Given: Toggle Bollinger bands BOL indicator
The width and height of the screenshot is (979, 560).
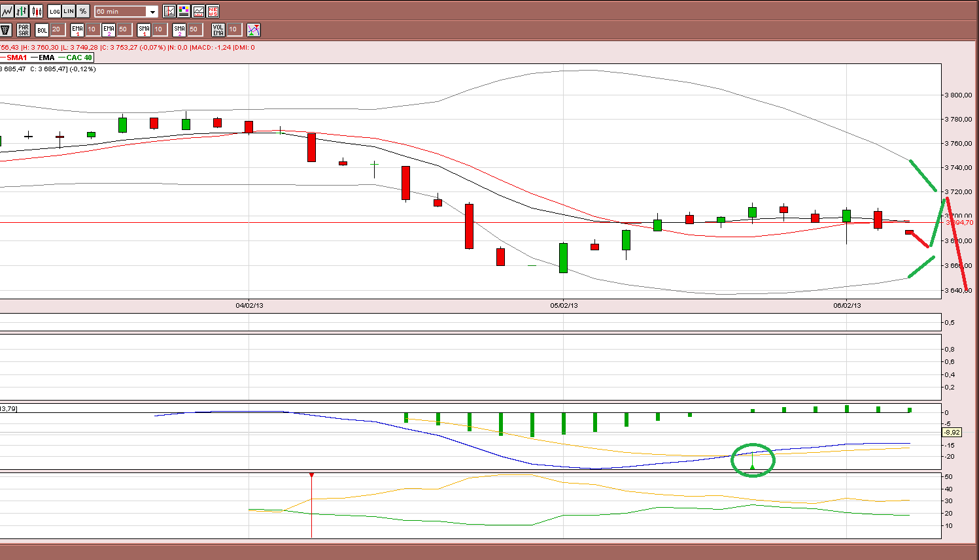Looking at the screenshot, I should [x=42, y=29].
